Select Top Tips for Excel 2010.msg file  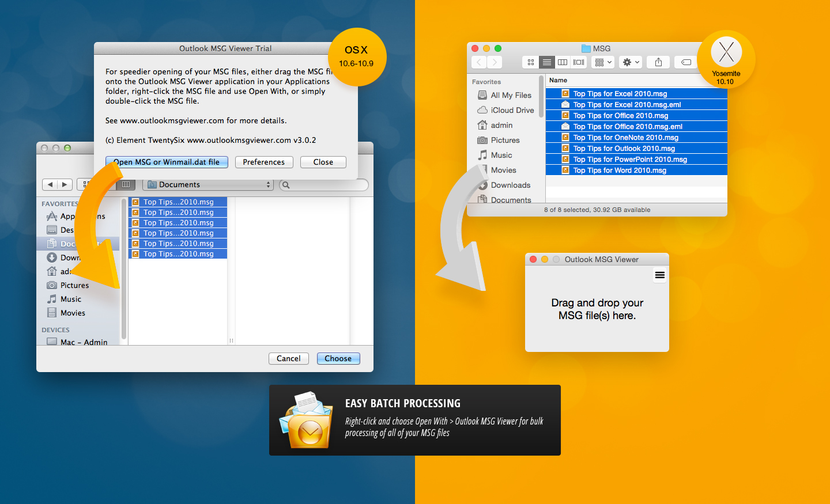point(636,94)
